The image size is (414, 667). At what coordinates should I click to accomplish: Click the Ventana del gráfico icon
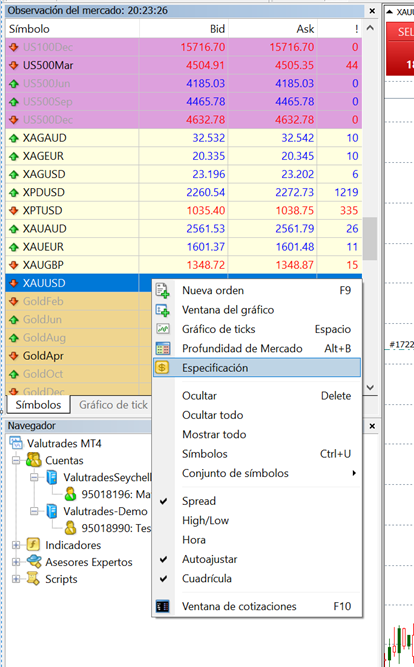[163, 310]
